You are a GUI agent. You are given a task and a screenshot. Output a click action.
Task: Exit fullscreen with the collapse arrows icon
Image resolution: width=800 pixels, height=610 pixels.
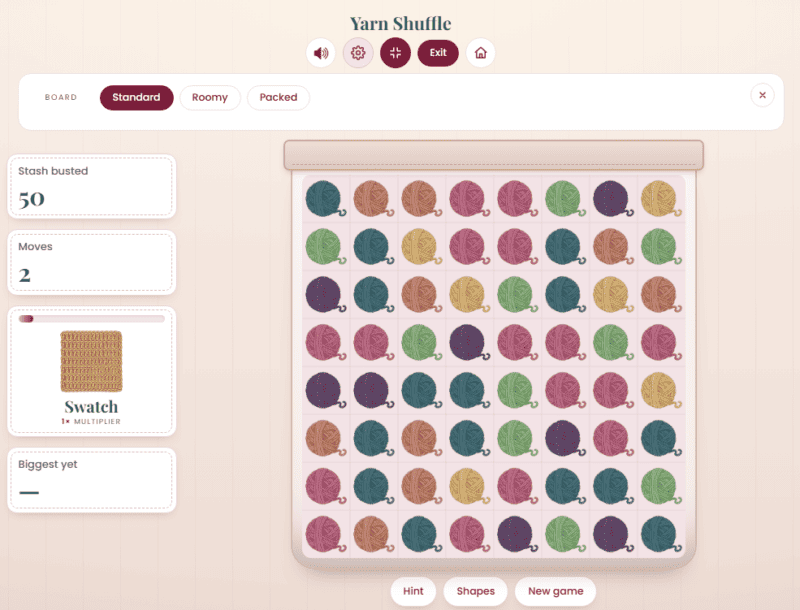click(x=395, y=53)
